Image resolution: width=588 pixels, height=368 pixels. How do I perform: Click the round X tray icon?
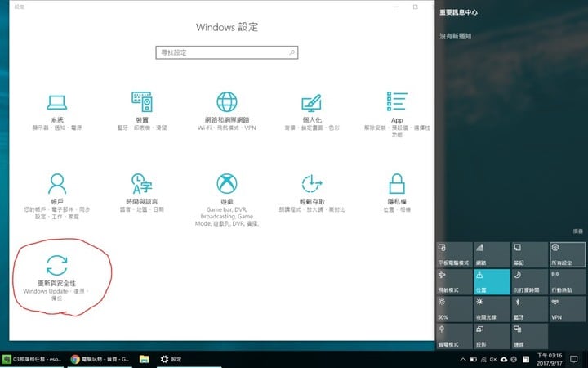pos(514,359)
